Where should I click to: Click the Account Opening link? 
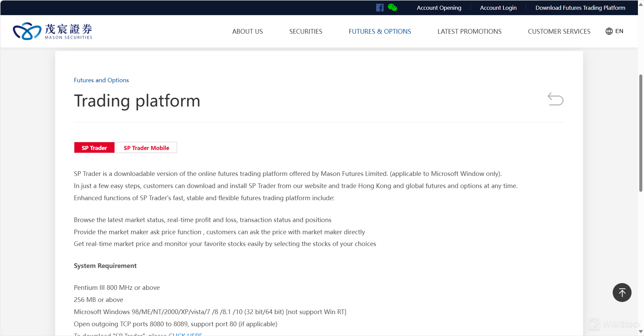point(439,8)
